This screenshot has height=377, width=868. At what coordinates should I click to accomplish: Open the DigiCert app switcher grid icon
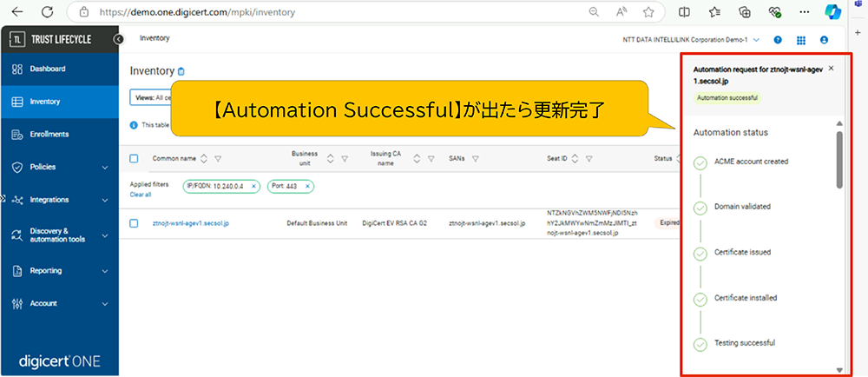coord(801,40)
